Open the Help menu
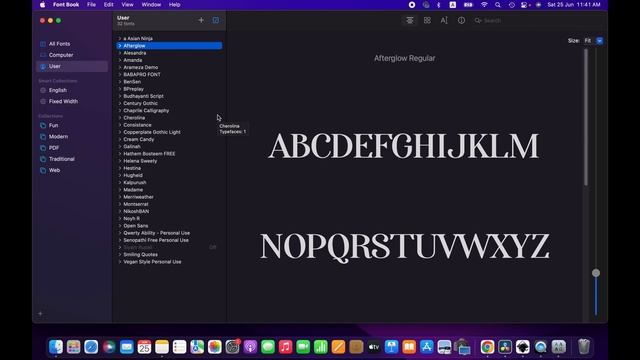The image size is (640, 360). [x=174, y=4]
